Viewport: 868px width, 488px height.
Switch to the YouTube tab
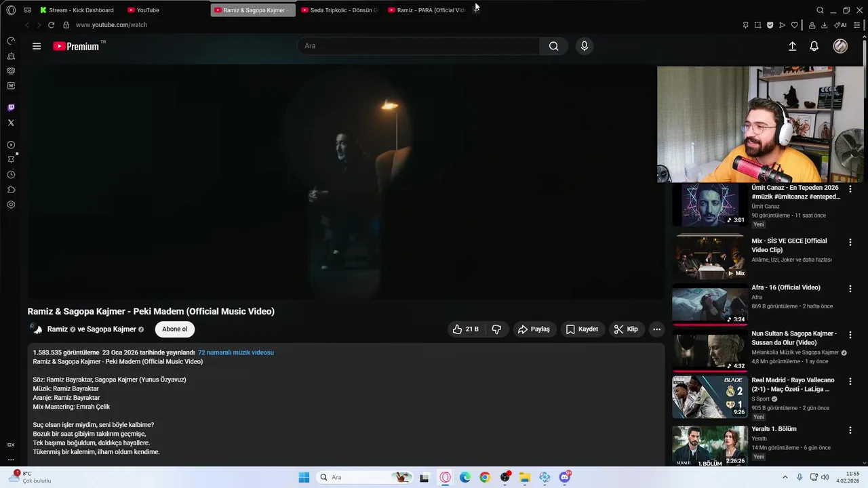(x=166, y=10)
